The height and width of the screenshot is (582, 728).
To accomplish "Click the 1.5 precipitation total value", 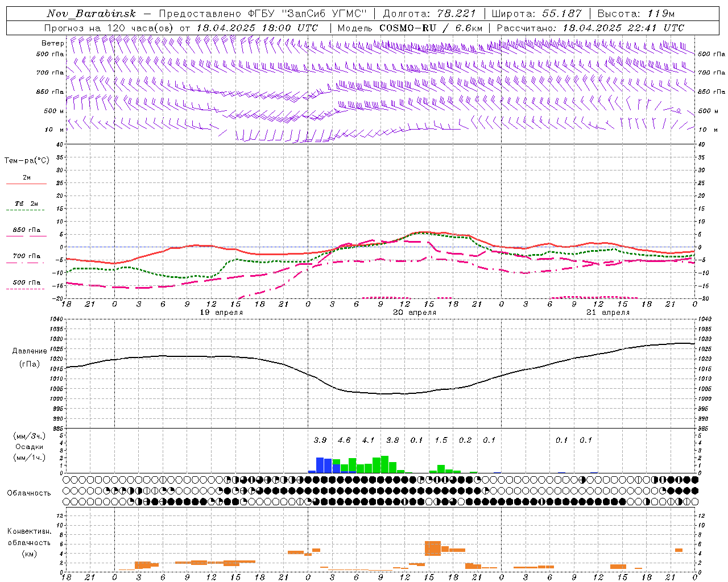I will pyautogui.click(x=441, y=440).
